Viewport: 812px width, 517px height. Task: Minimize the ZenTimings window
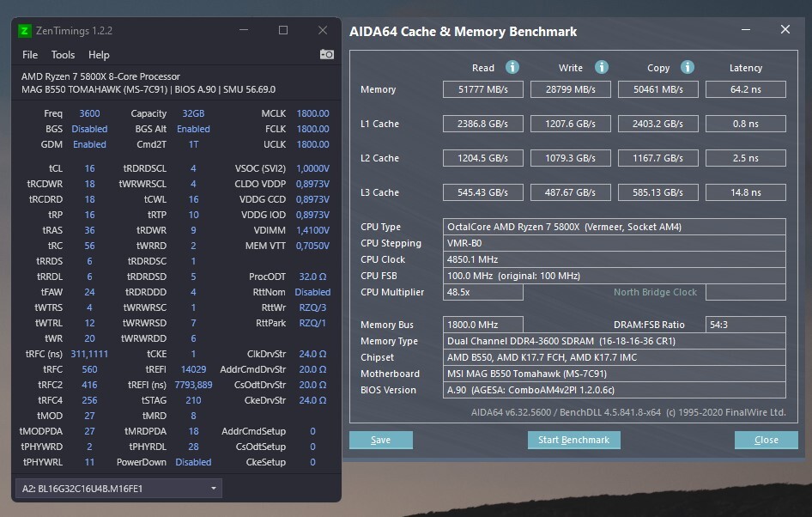click(244, 30)
